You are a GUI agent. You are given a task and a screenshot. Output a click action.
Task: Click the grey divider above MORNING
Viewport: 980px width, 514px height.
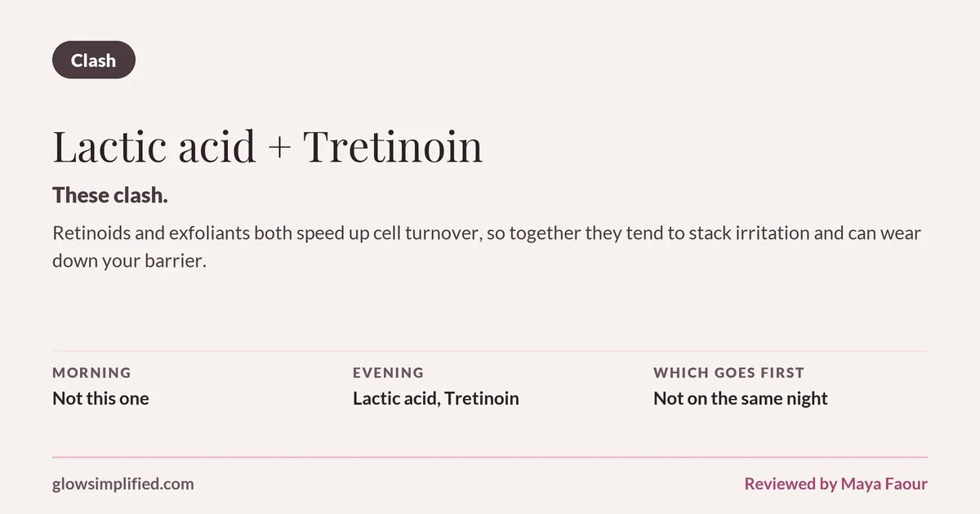[490, 351]
